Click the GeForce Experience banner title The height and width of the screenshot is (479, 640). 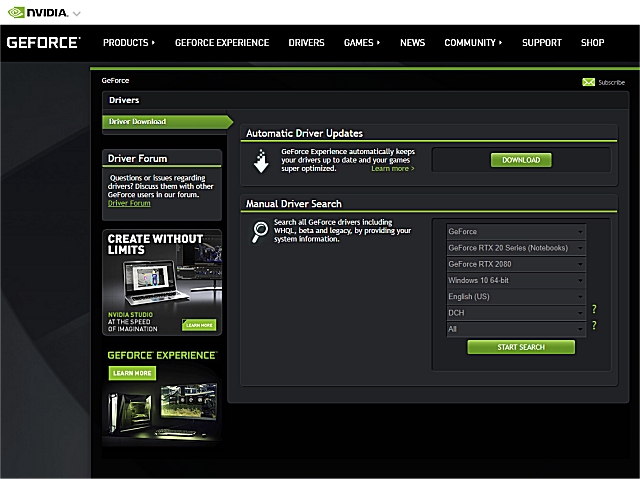tap(162, 355)
